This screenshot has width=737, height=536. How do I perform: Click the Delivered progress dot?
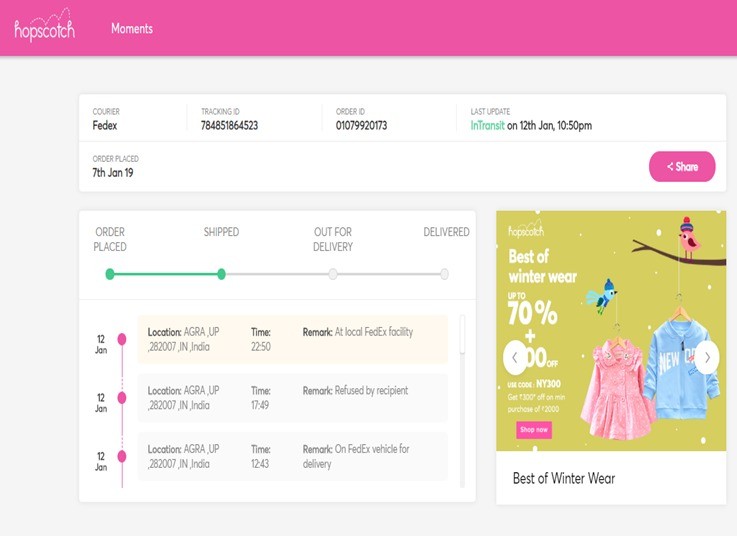pyautogui.click(x=444, y=274)
